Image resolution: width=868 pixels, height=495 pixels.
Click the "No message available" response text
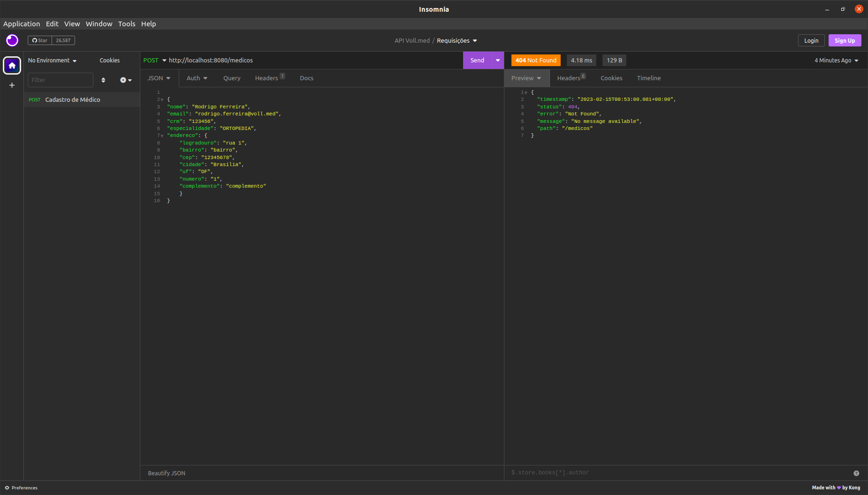pyautogui.click(x=605, y=122)
